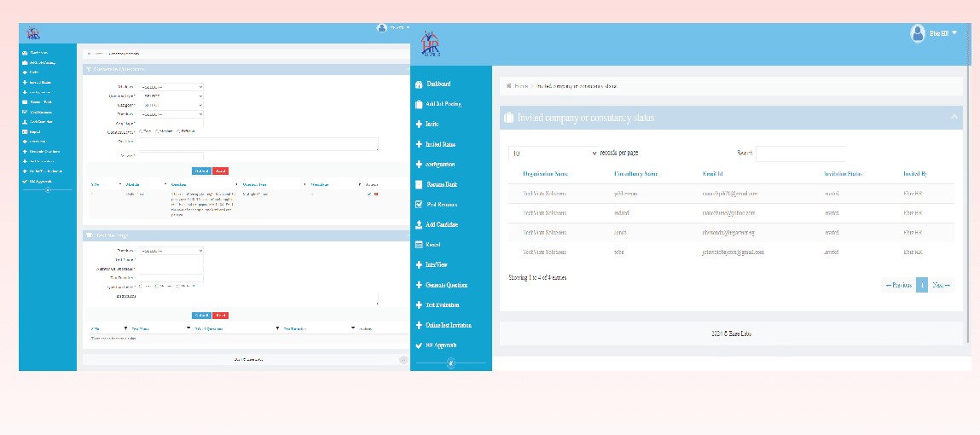Open Dashboard icon in the larger sidebar
Viewport: 980px width, 435px height.
(419, 84)
